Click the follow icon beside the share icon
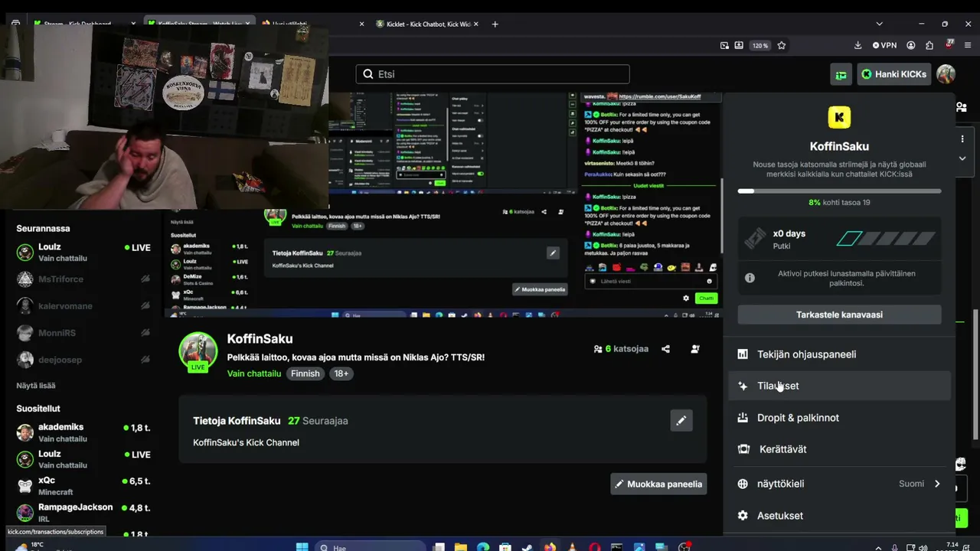 coord(695,349)
